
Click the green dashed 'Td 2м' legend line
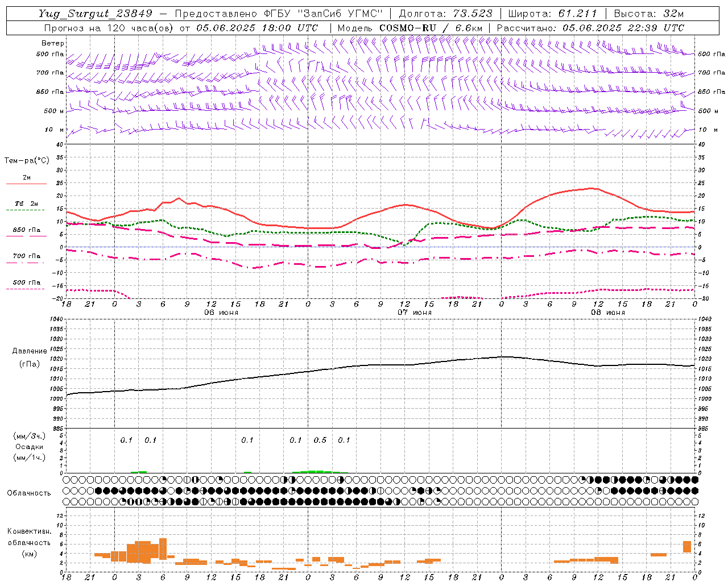pos(25,210)
